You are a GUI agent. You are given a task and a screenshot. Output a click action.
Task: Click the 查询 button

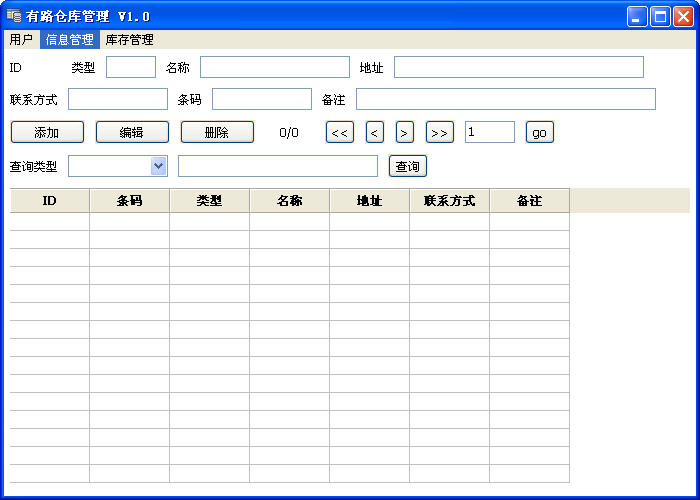click(408, 166)
